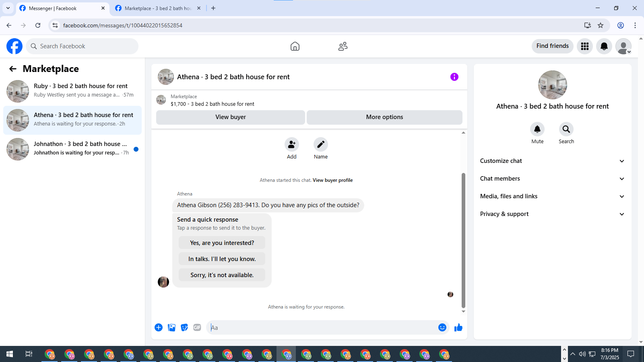Viewport: 644px width, 362px height.
Task: Switch to the Messenger | Facebook tab
Action: (62, 8)
